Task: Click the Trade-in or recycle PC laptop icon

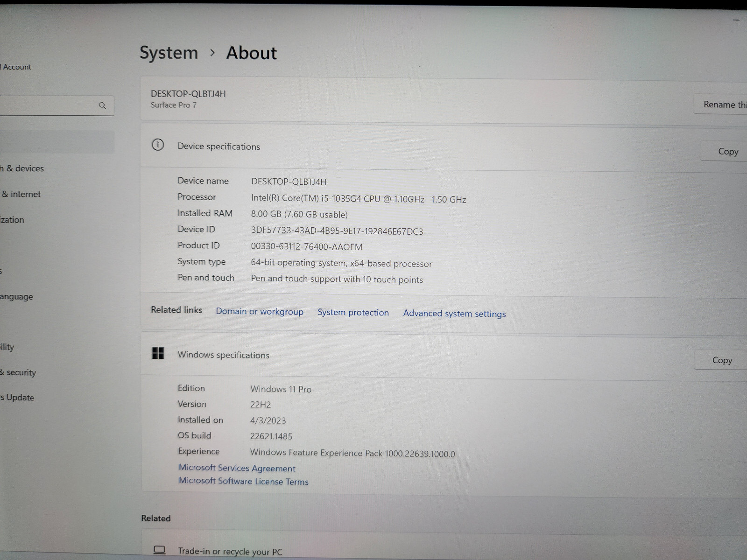Action: pos(160,550)
